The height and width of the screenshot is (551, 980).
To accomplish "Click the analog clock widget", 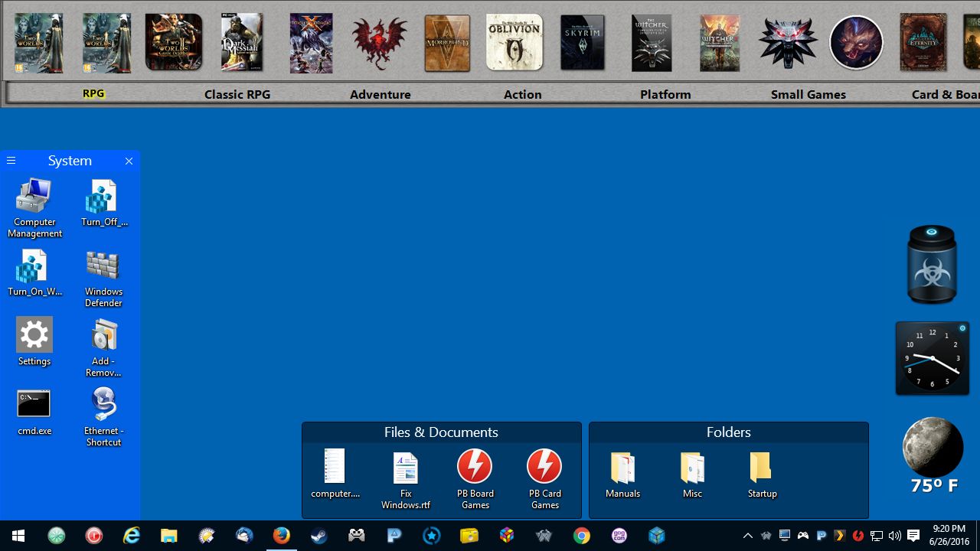I will click(x=932, y=358).
